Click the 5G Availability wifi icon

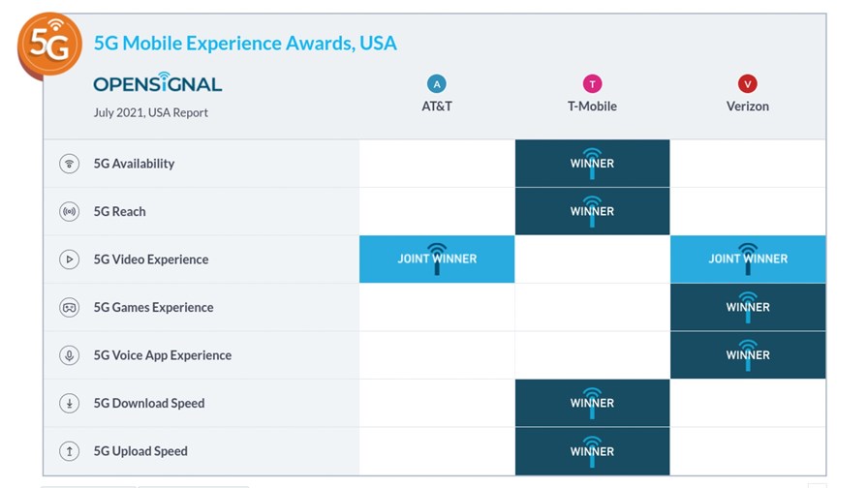69,164
